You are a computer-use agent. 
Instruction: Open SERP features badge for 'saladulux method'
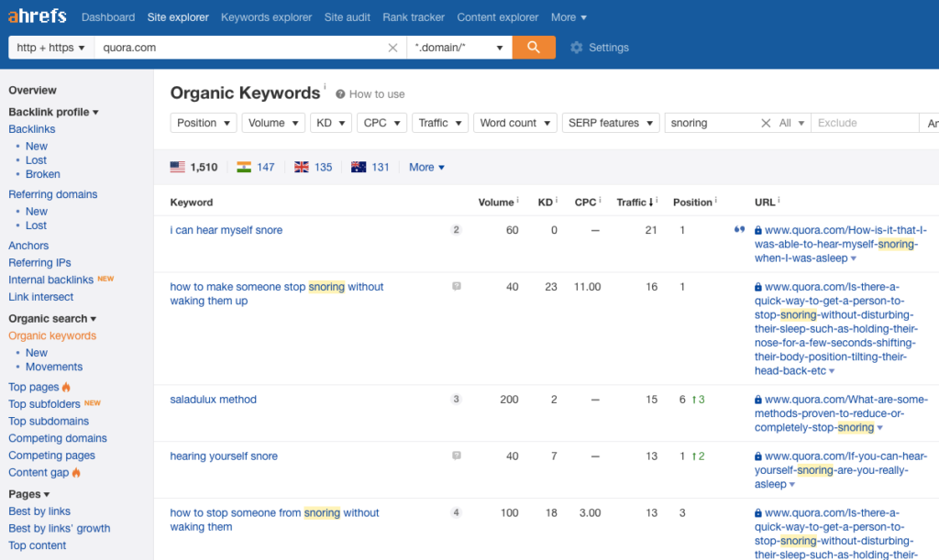[457, 399]
